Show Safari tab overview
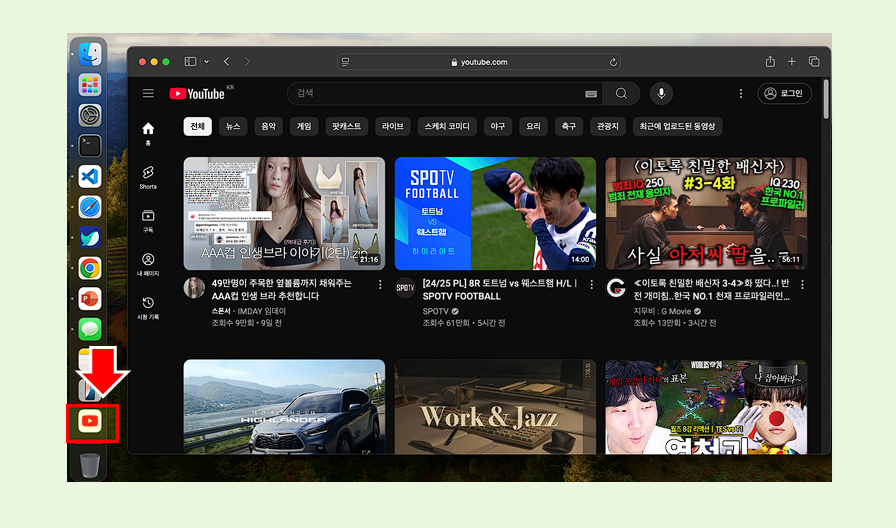This screenshot has height=528, width=896. point(814,62)
